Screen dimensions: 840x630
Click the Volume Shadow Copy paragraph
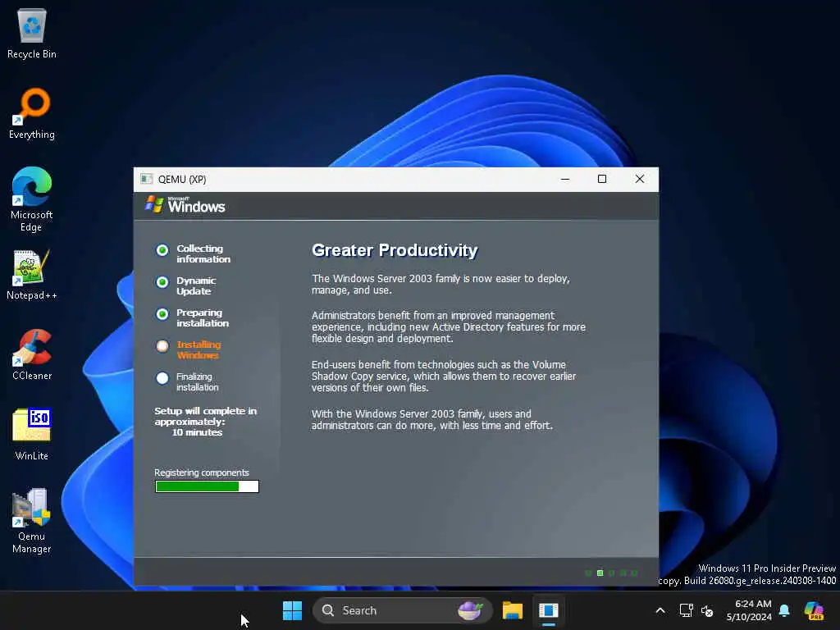[x=444, y=376]
